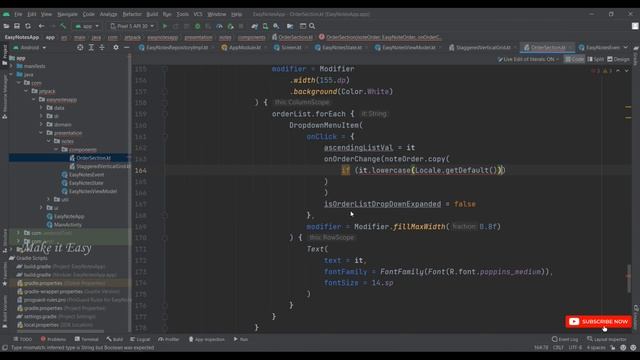
Task: Go to next highlighted error arrow
Action: click(627, 71)
